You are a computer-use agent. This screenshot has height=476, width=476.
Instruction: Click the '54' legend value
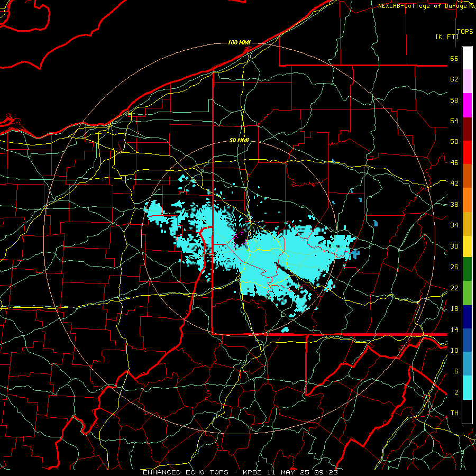pyautogui.click(x=454, y=121)
